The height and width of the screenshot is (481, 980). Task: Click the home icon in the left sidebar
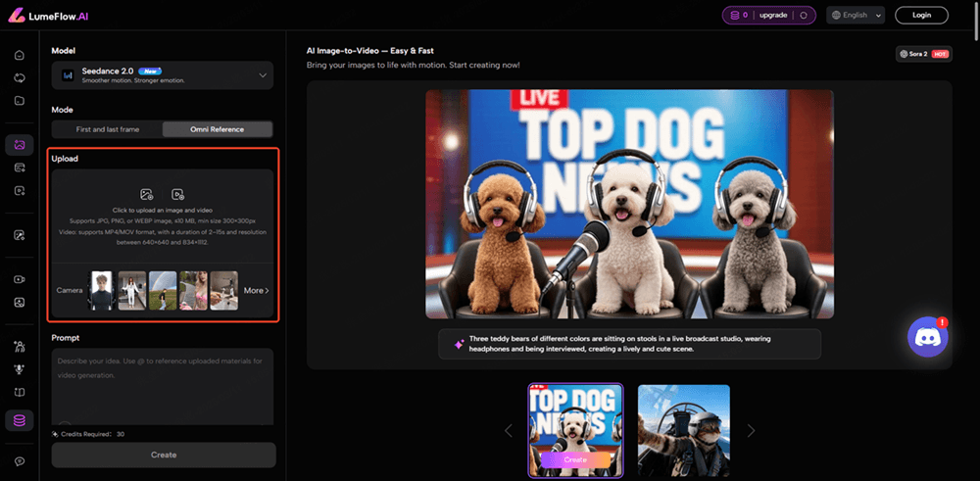pyautogui.click(x=20, y=55)
